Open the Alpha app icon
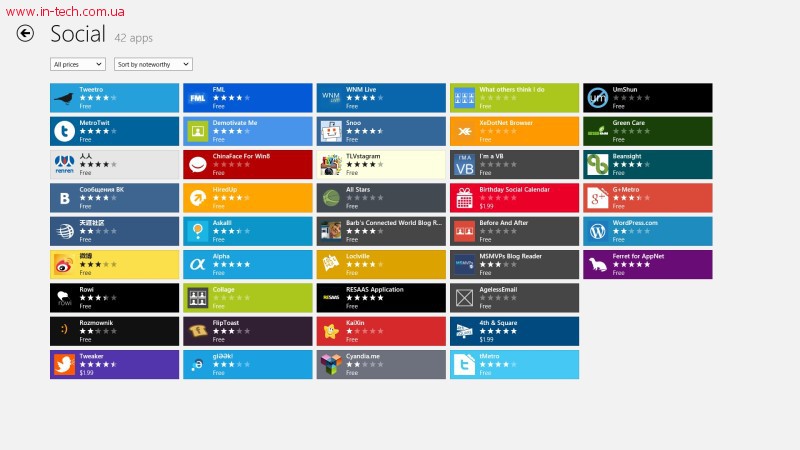The width and height of the screenshot is (800, 450). (x=197, y=264)
